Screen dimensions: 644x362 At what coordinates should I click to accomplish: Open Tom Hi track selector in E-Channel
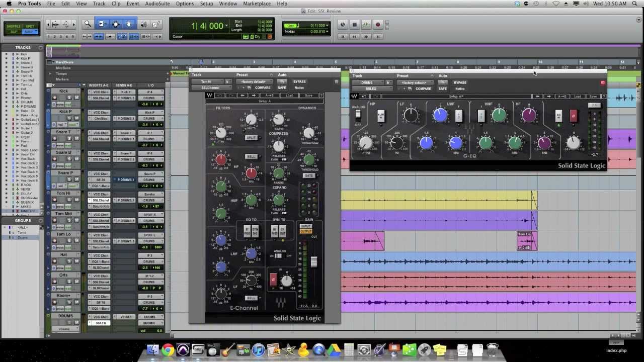coord(207,81)
